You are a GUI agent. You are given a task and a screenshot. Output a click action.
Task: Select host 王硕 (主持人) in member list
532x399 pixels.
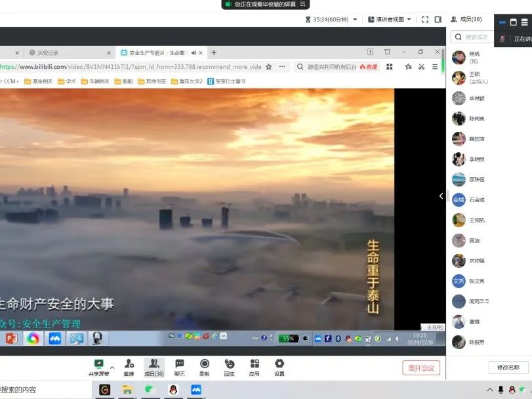point(470,77)
